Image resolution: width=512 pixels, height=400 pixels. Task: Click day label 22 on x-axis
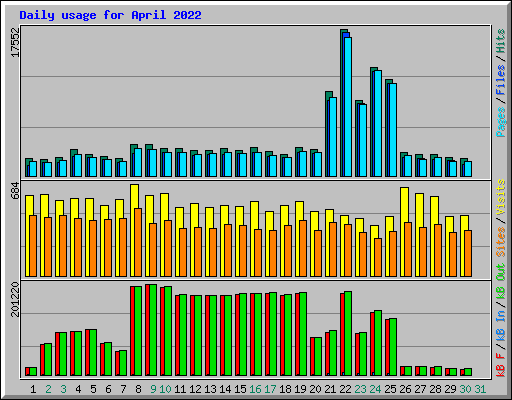(x=345, y=389)
